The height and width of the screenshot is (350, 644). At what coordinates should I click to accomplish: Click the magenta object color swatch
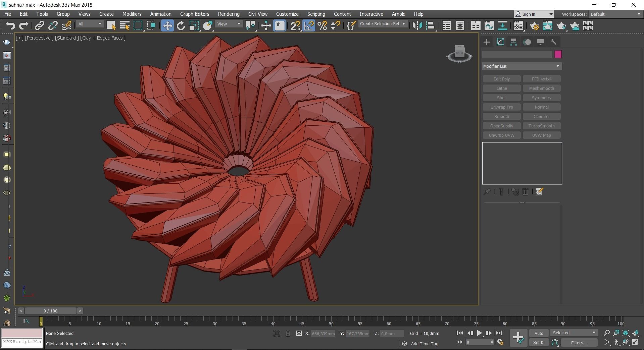coord(558,54)
